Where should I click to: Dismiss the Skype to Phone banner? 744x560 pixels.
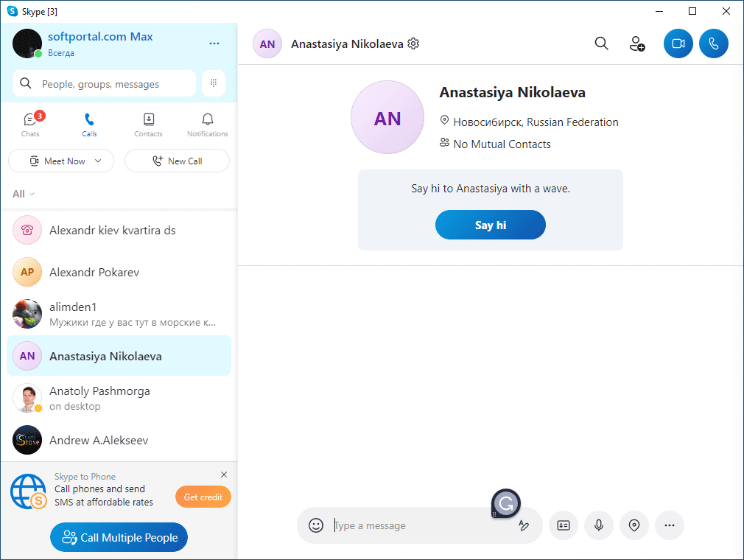coord(224,475)
